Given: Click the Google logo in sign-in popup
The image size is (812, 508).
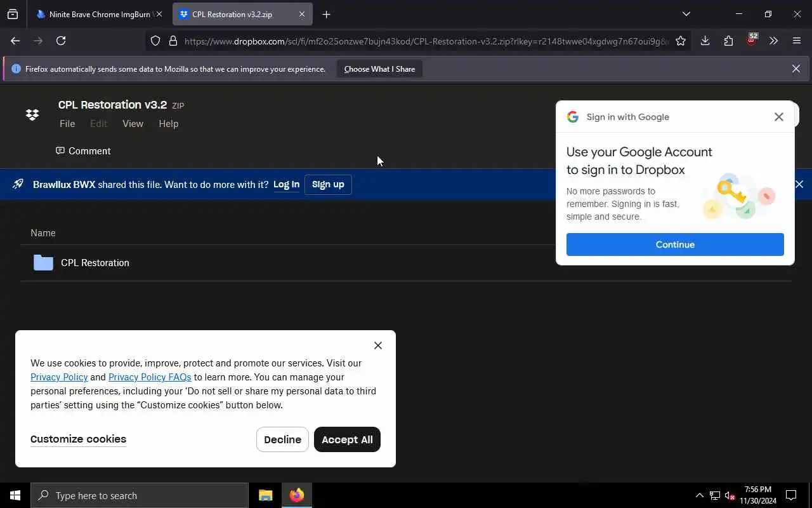Looking at the screenshot, I should pyautogui.click(x=573, y=117).
